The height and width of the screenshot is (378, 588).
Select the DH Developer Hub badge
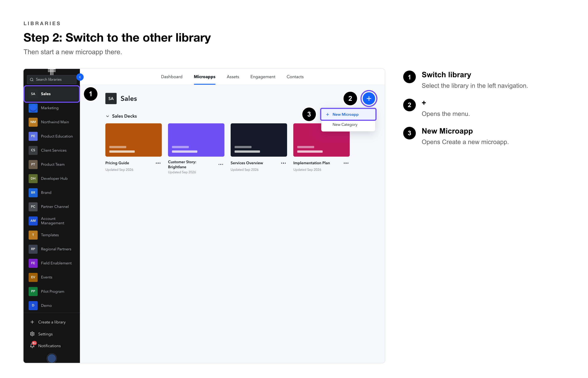(x=33, y=178)
